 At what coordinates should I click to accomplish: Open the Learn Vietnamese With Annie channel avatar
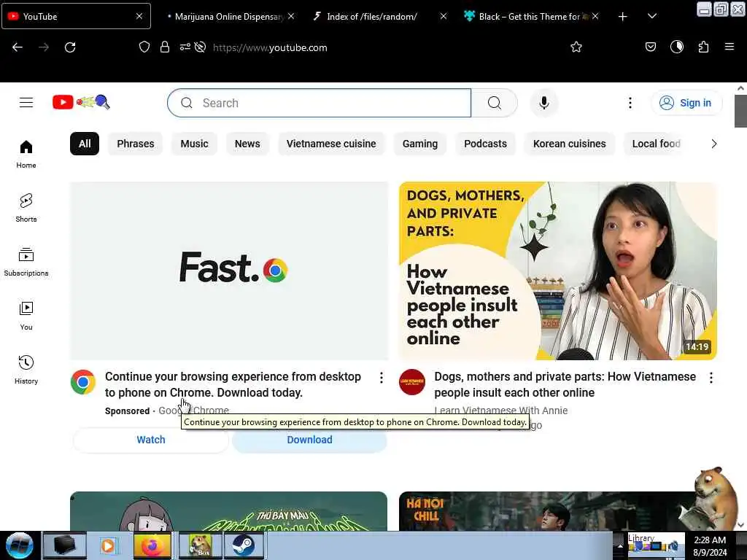(412, 382)
